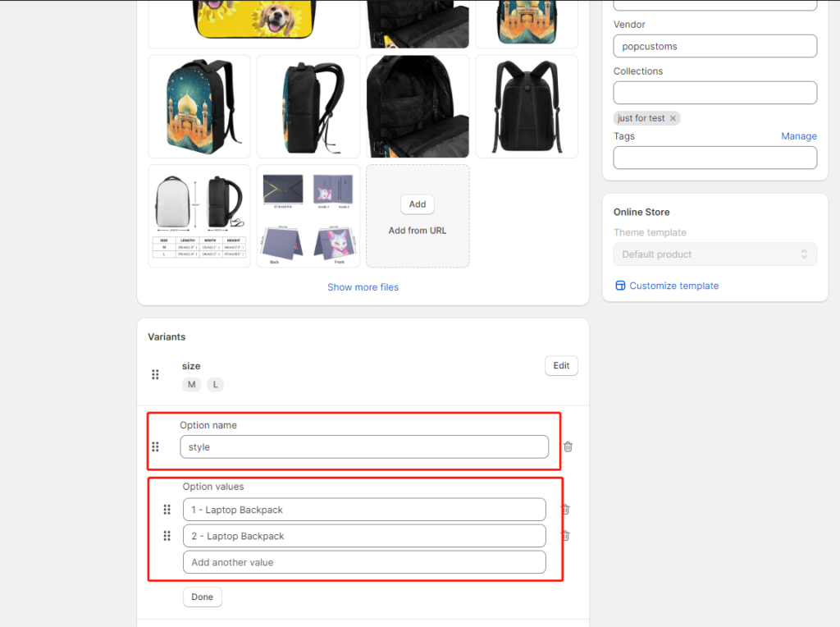Open Manage tags link

pyautogui.click(x=798, y=136)
